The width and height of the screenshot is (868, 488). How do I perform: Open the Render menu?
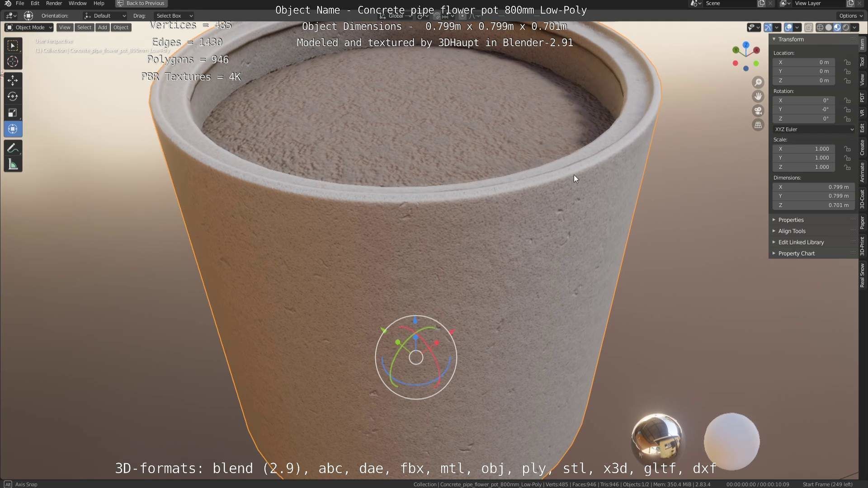pos(54,3)
